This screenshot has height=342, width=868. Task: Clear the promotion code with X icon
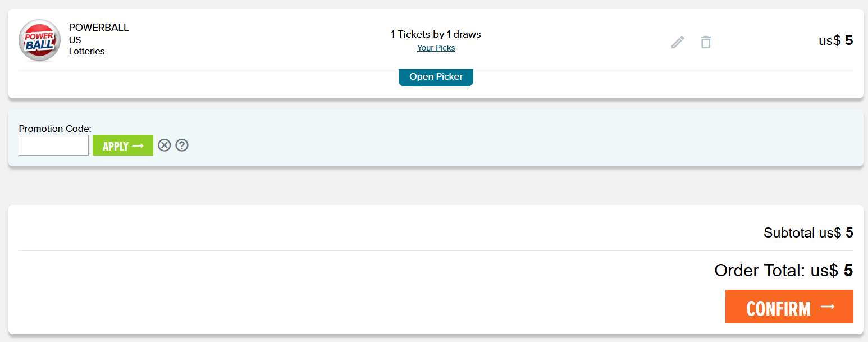click(164, 145)
